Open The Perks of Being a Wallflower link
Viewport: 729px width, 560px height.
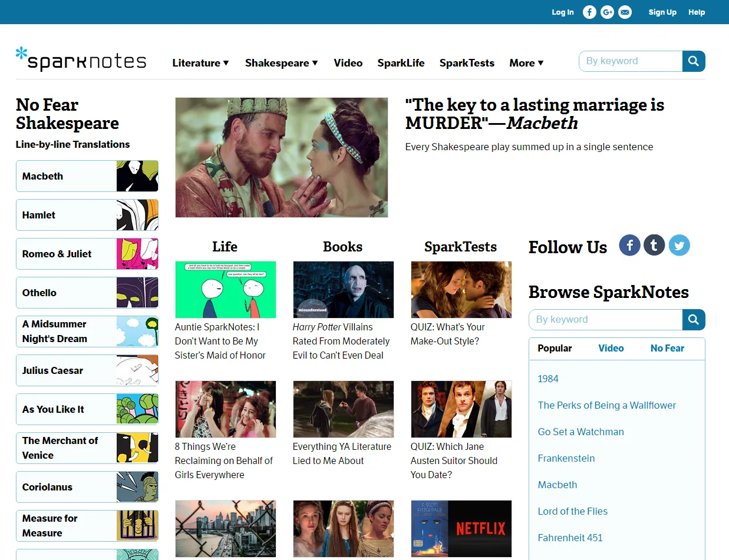pyautogui.click(x=606, y=405)
